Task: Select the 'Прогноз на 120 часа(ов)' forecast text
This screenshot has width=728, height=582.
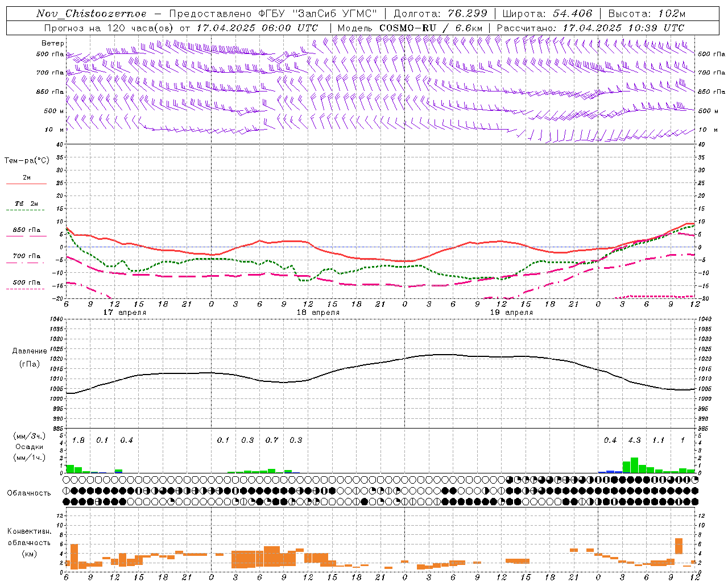Action: [109, 28]
